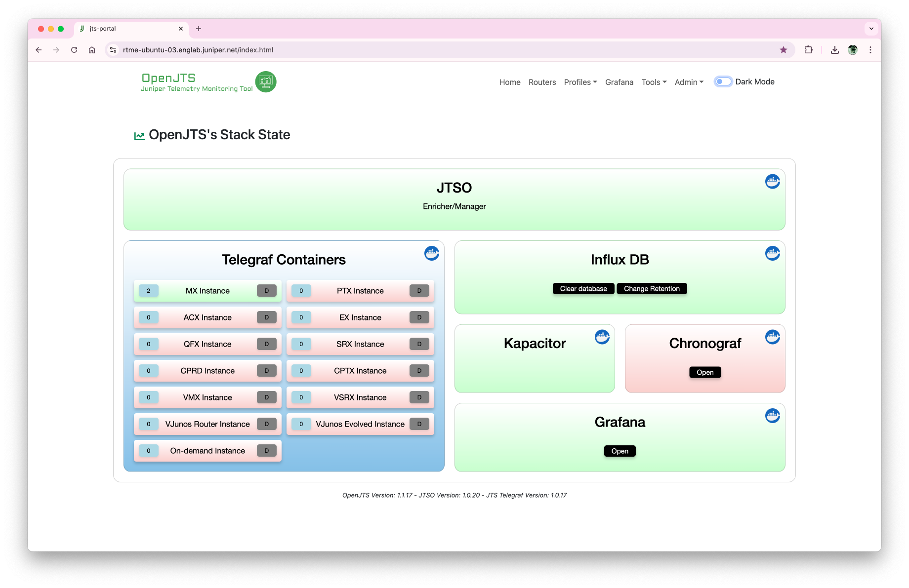Expand the Profiles dropdown menu
The width and height of the screenshot is (909, 588).
(580, 82)
